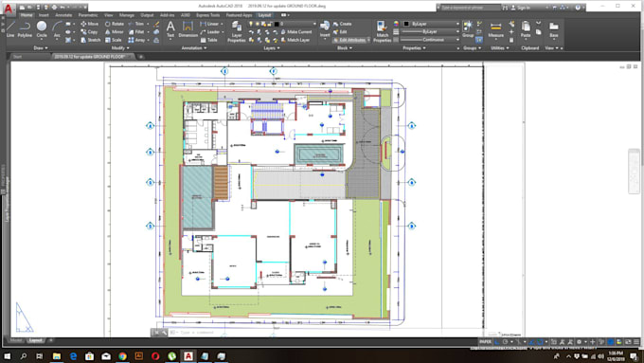Choose the Copy command
644x363 pixels.
coord(89,31)
